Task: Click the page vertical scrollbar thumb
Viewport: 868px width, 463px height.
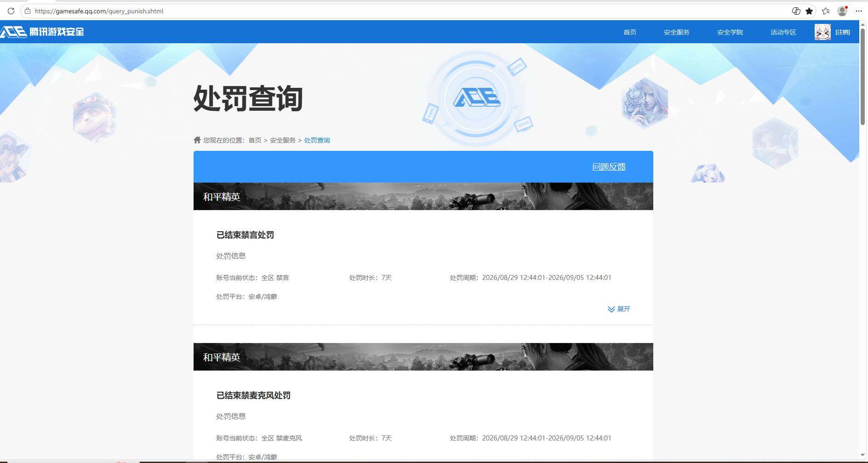Action: 863,76
